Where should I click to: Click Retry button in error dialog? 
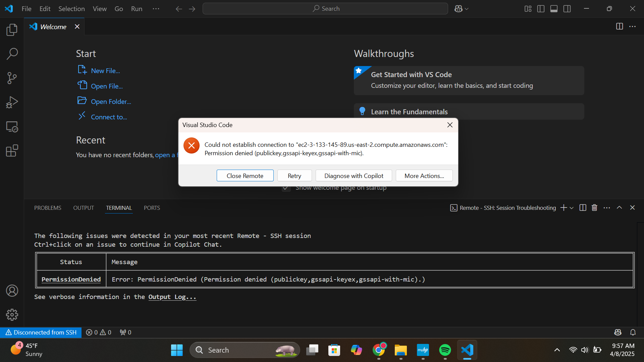point(294,176)
